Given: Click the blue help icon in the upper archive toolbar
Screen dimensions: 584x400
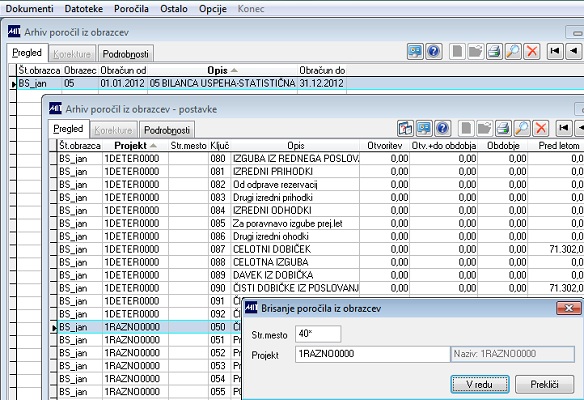Looking at the screenshot, I should (434, 51).
